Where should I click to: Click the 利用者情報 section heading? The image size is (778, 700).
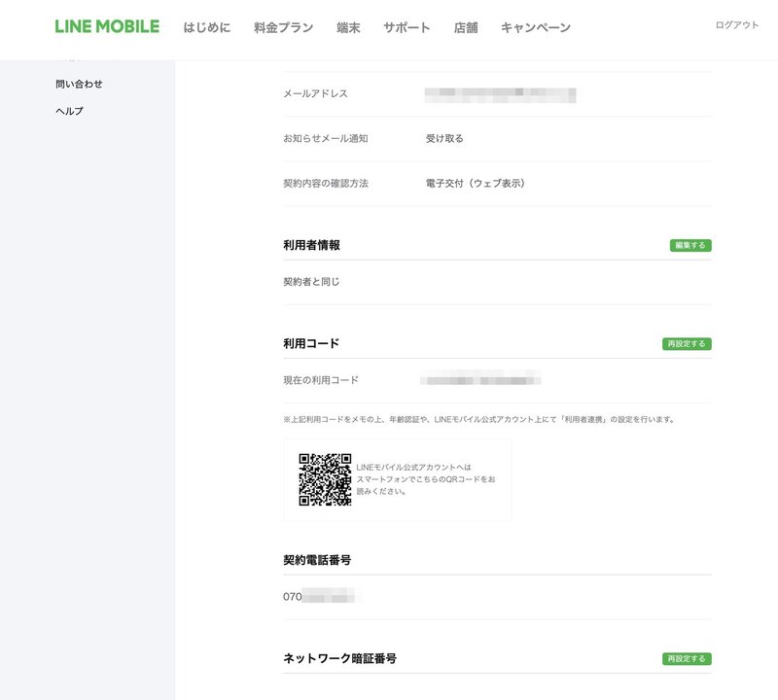coord(311,245)
